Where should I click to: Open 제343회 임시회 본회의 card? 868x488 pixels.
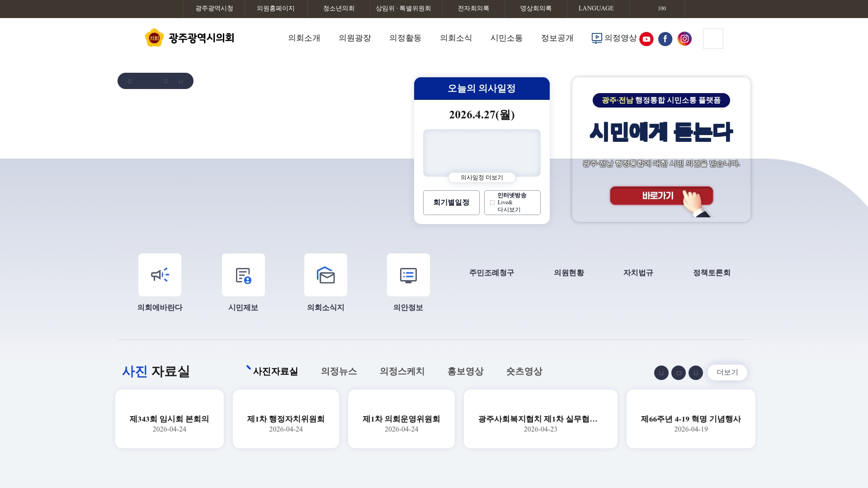pyautogui.click(x=170, y=419)
